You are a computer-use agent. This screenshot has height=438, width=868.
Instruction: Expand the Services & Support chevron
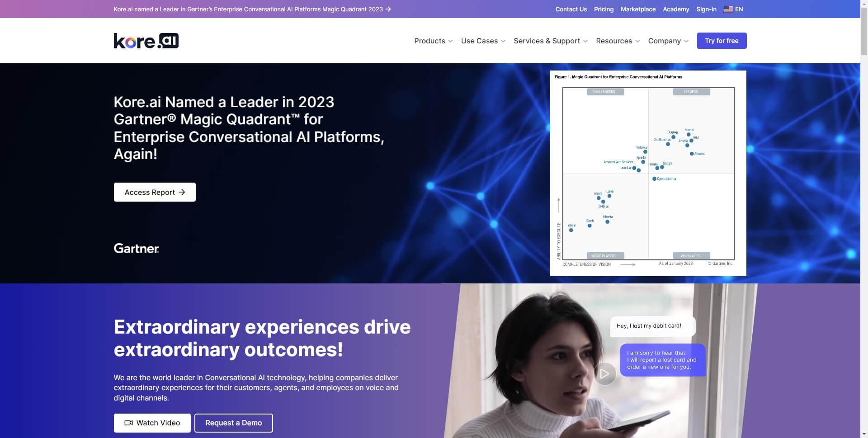(585, 41)
